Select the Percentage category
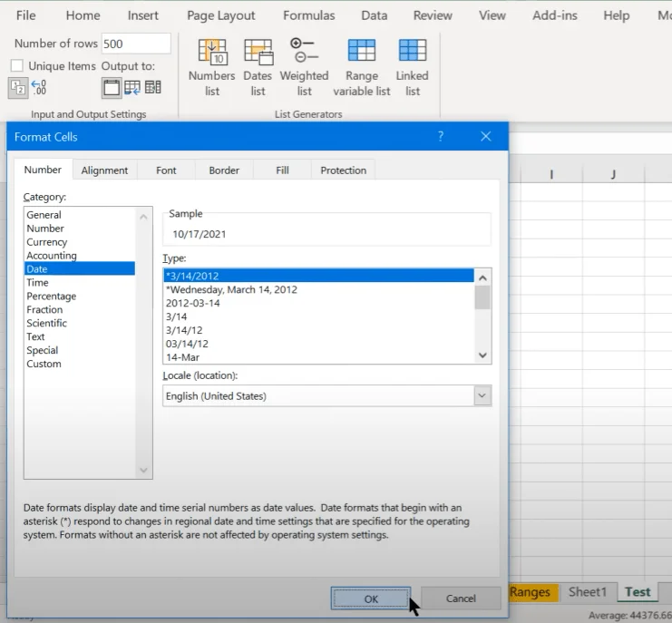 [80, 296]
